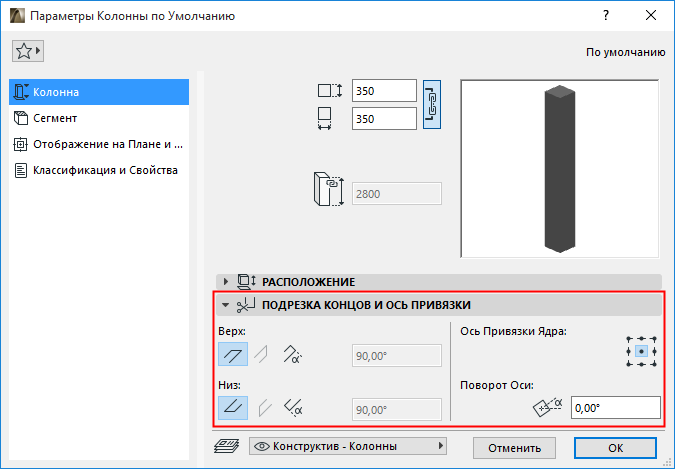Select vertical top cut option
Image resolution: width=675 pixels, height=469 pixels.
tap(261, 354)
